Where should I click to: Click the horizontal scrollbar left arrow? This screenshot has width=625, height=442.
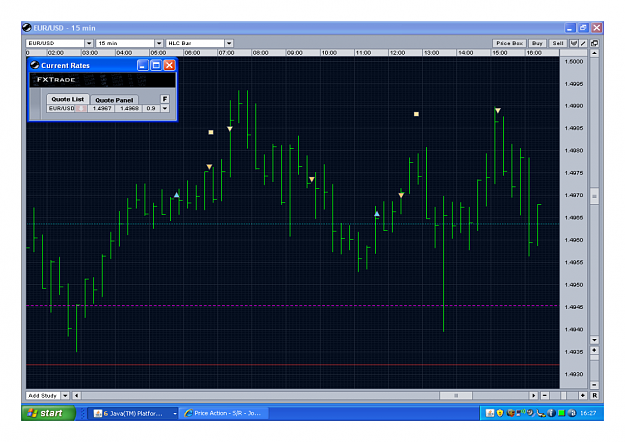(x=76, y=395)
